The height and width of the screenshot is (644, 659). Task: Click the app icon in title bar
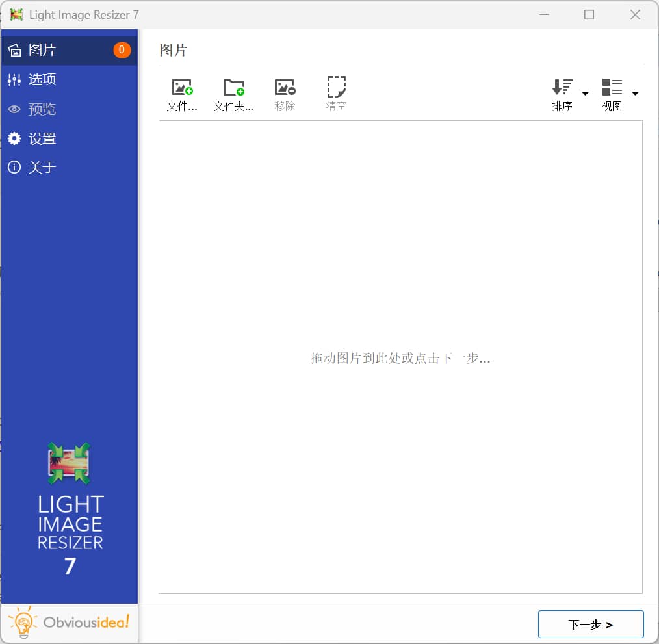tap(16, 14)
